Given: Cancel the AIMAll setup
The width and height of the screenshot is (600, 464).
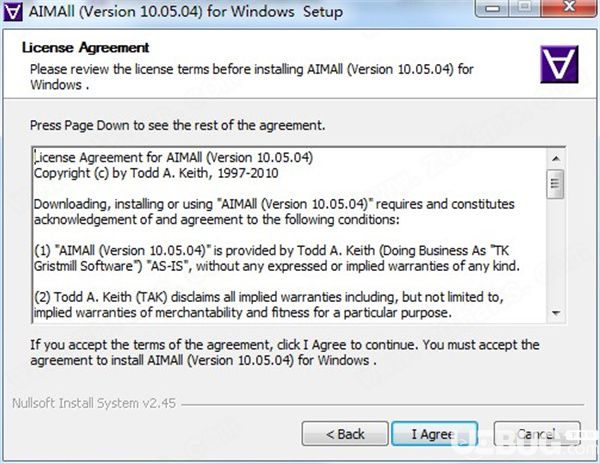Looking at the screenshot, I should (x=537, y=434).
